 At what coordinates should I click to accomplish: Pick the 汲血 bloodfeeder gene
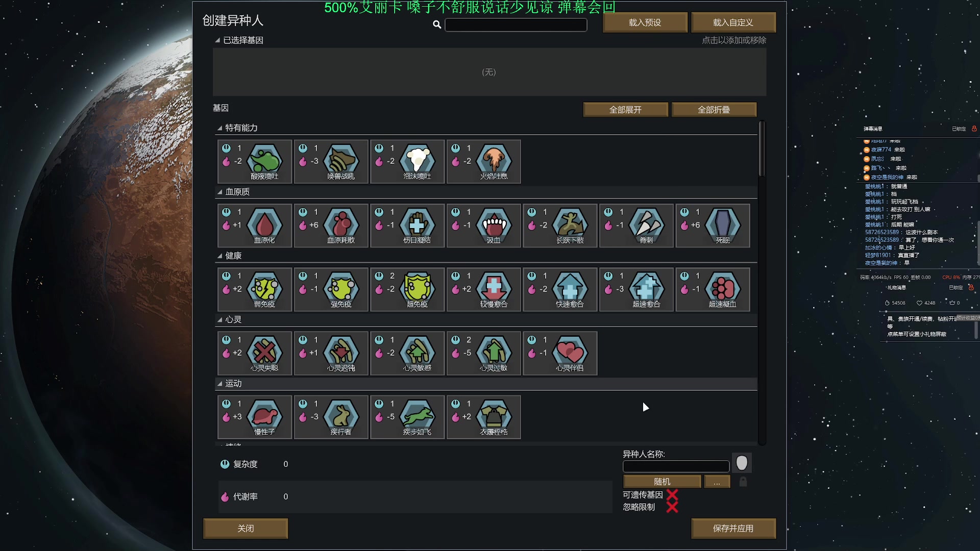483,226
